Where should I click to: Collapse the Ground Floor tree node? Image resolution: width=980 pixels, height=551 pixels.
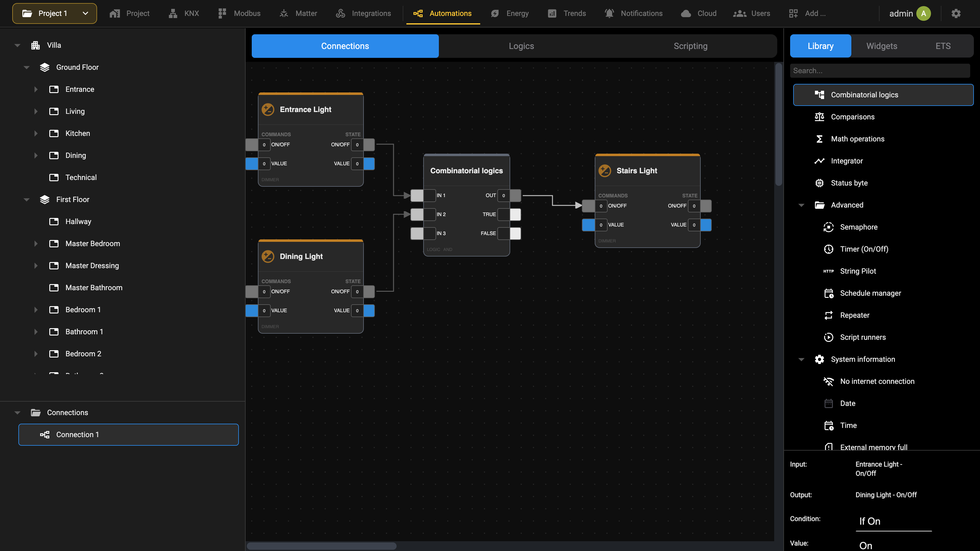27,67
